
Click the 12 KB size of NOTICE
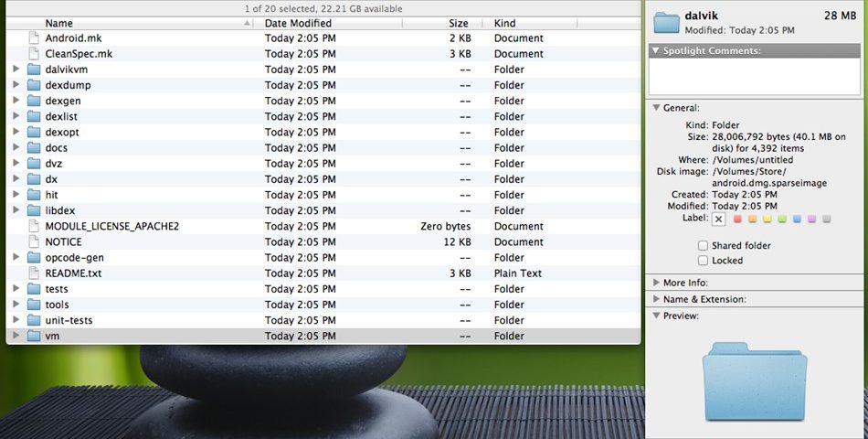[457, 241]
